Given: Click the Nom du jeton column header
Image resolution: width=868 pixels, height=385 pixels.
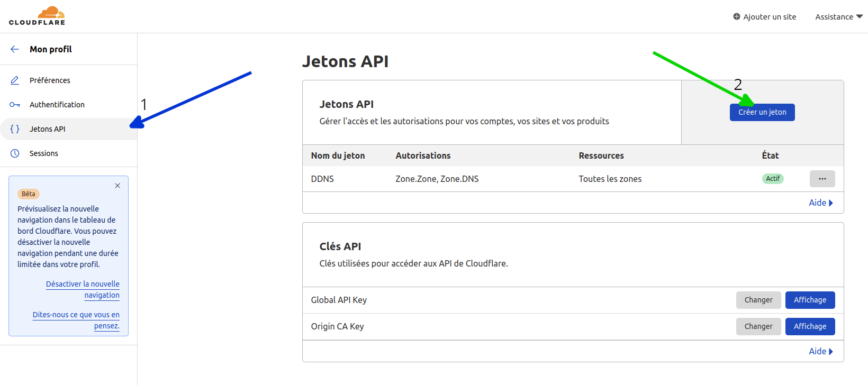Looking at the screenshot, I should (338, 155).
